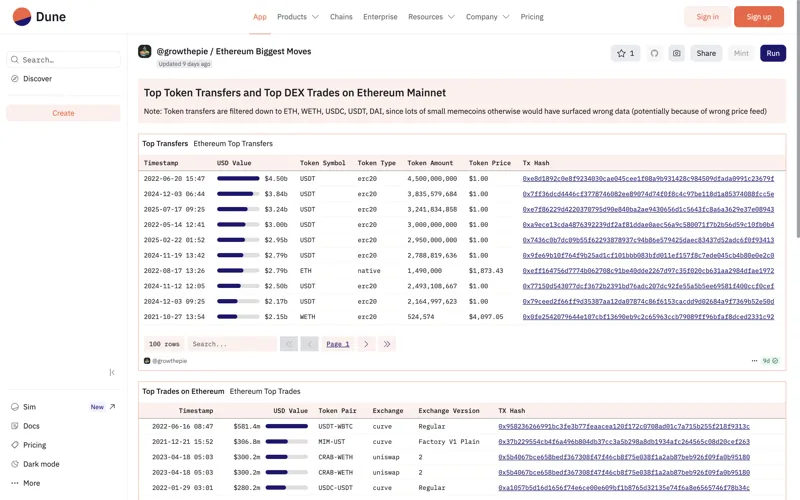Star the Ethereum Biggest Moves dashboard

pos(626,53)
